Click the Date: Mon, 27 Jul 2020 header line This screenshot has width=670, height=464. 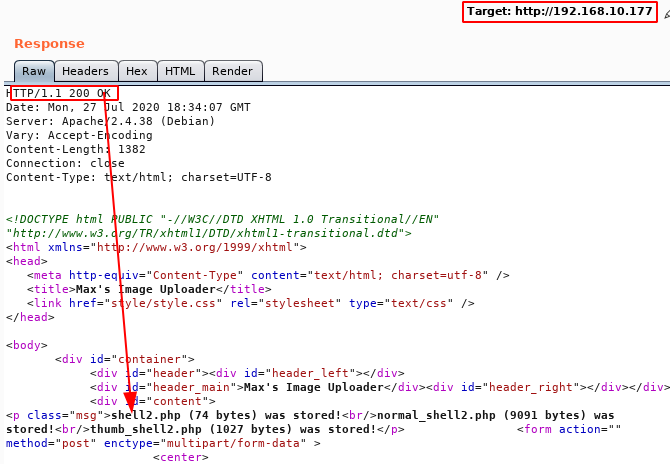point(128,107)
